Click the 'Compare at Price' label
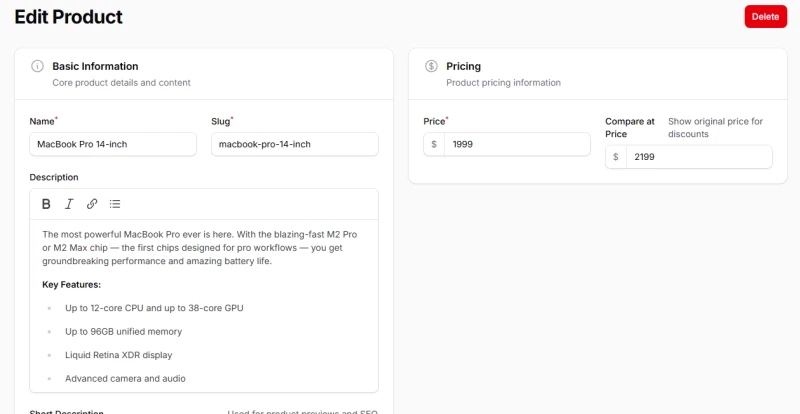Image resolution: width=800 pixels, height=414 pixels. tap(630, 128)
